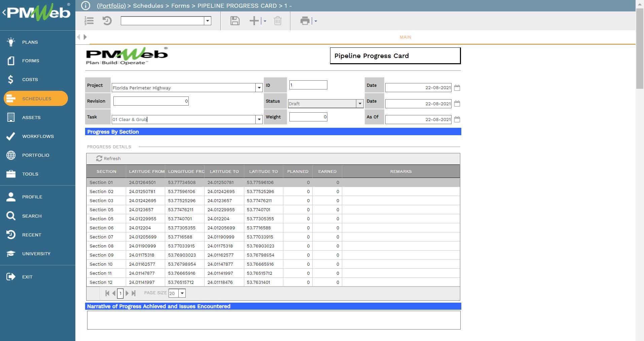Click the Recent history icon

coord(11,235)
